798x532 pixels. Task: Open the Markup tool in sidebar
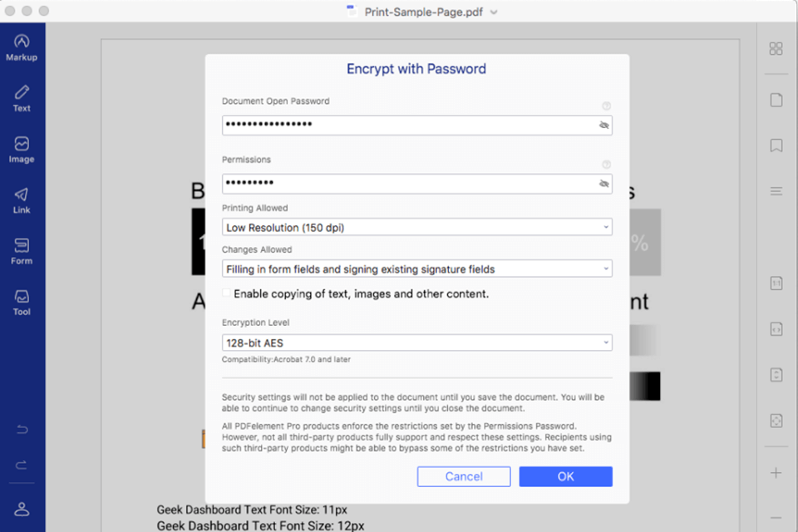coord(22,48)
